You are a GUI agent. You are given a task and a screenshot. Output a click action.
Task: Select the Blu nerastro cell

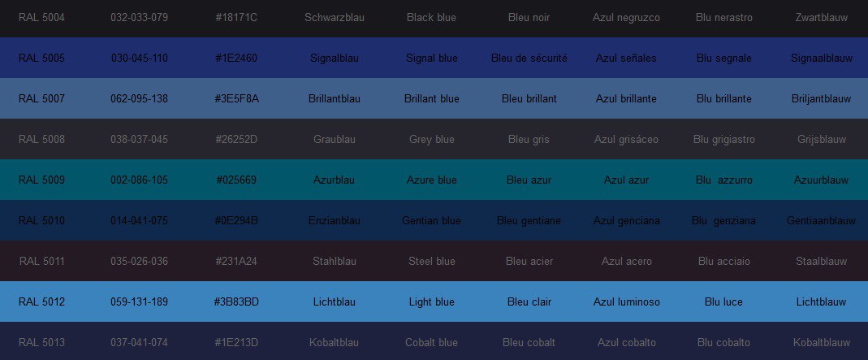tap(723, 18)
